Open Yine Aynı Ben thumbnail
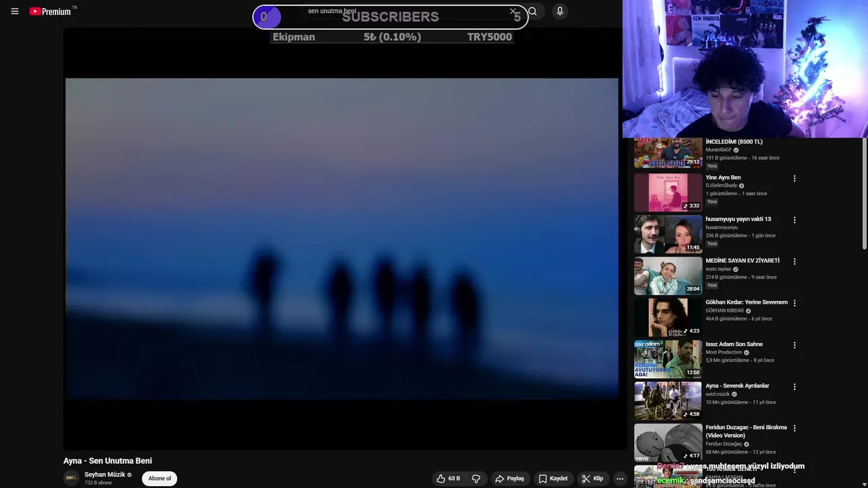The image size is (868, 488). tap(668, 192)
